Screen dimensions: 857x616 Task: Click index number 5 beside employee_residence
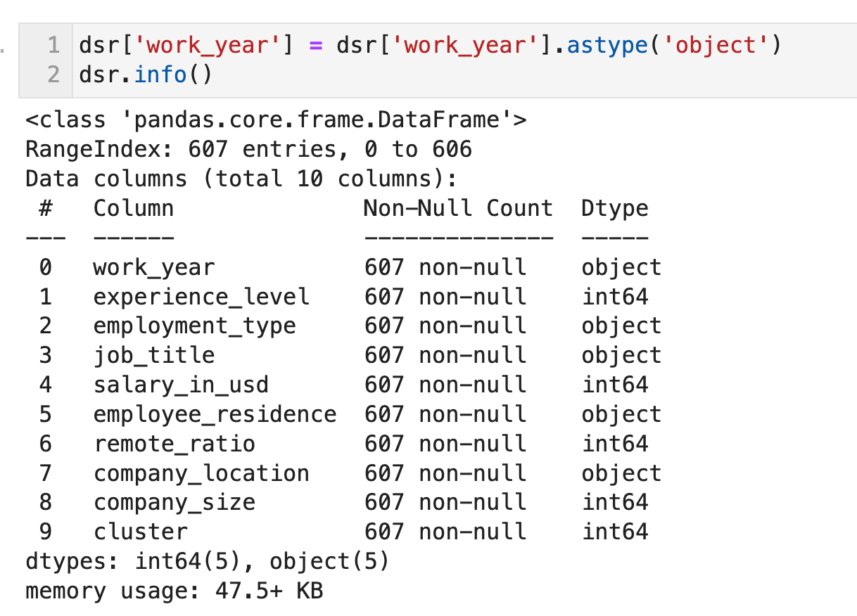point(46,414)
